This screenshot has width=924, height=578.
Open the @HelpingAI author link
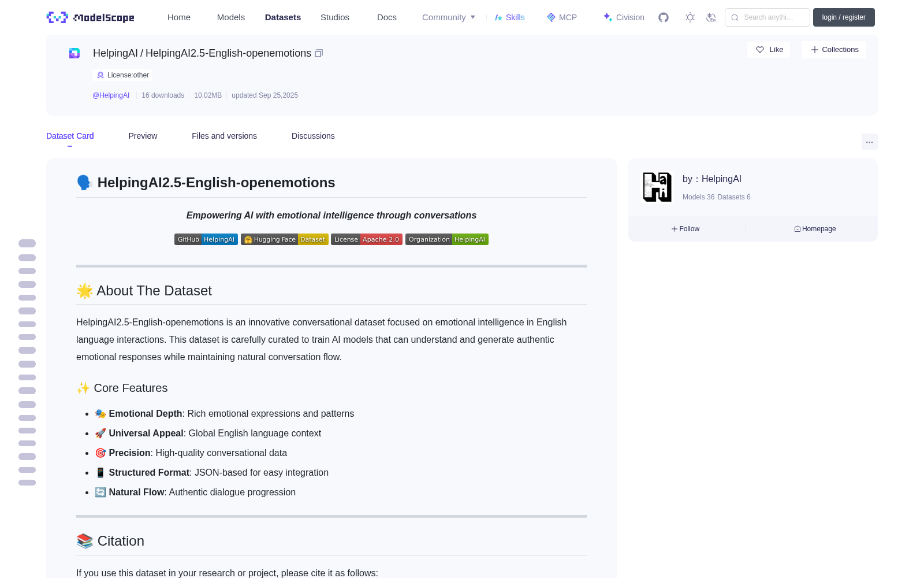pyautogui.click(x=111, y=95)
